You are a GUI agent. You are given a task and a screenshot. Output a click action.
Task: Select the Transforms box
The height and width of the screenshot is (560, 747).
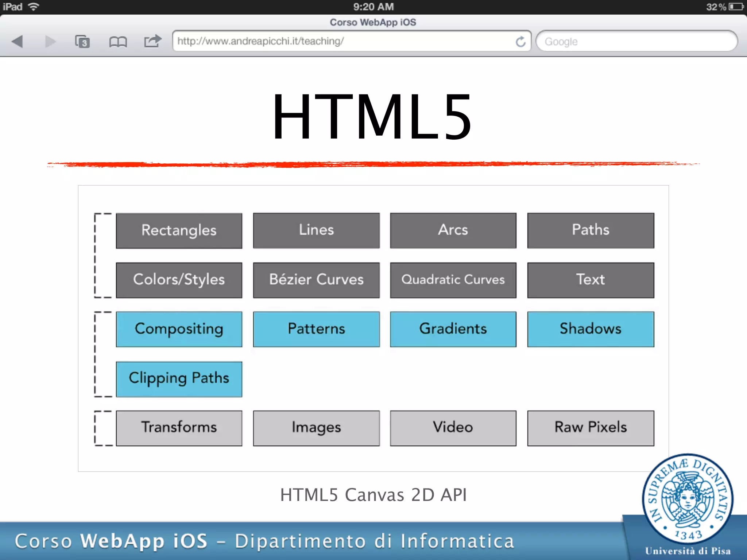179,428
